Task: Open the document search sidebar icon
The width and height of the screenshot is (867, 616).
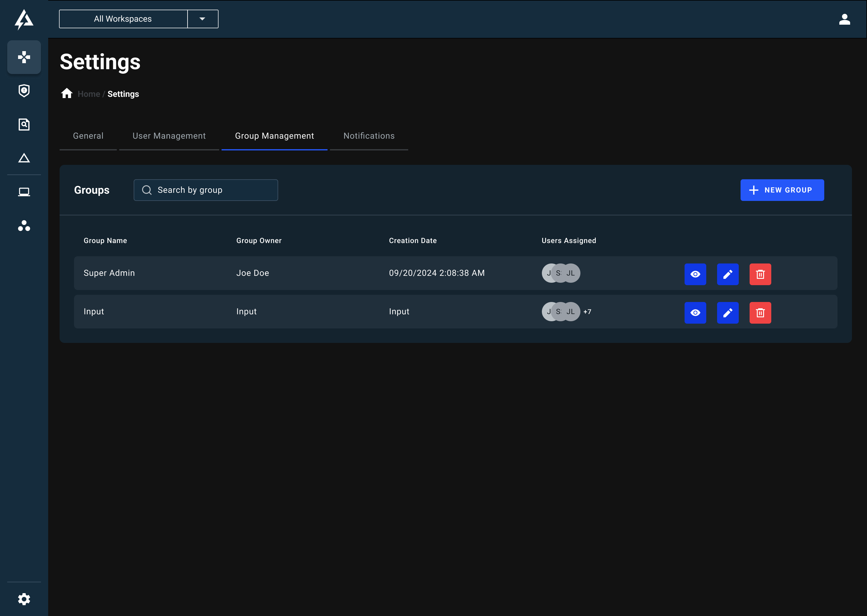Action: (24, 125)
